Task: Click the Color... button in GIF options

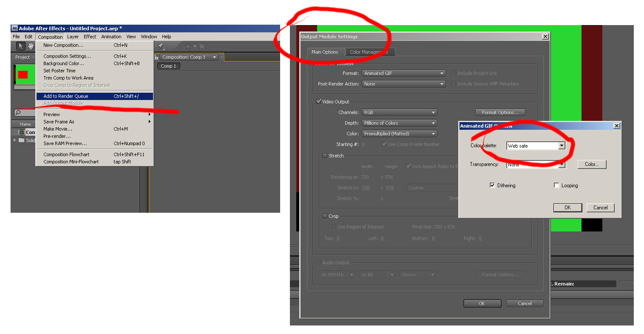Action: [x=592, y=164]
